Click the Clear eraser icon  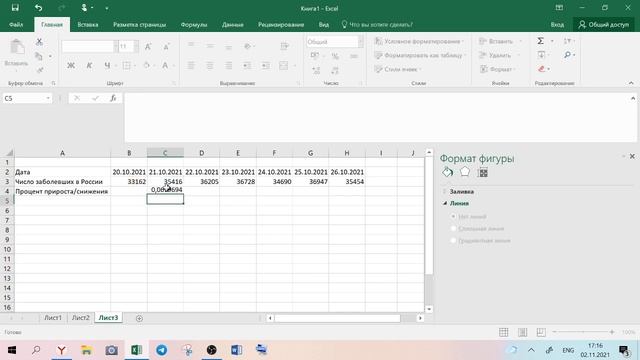click(542, 69)
